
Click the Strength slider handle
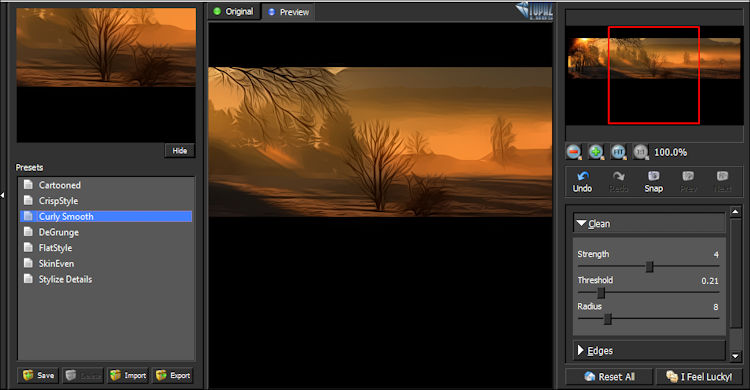pyautogui.click(x=649, y=267)
